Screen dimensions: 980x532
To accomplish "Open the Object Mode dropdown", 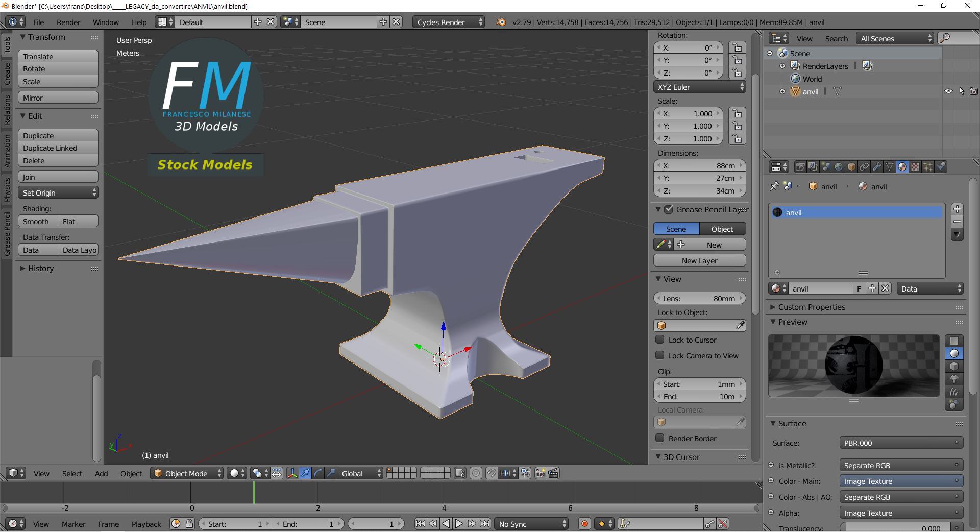I will point(187,473).
